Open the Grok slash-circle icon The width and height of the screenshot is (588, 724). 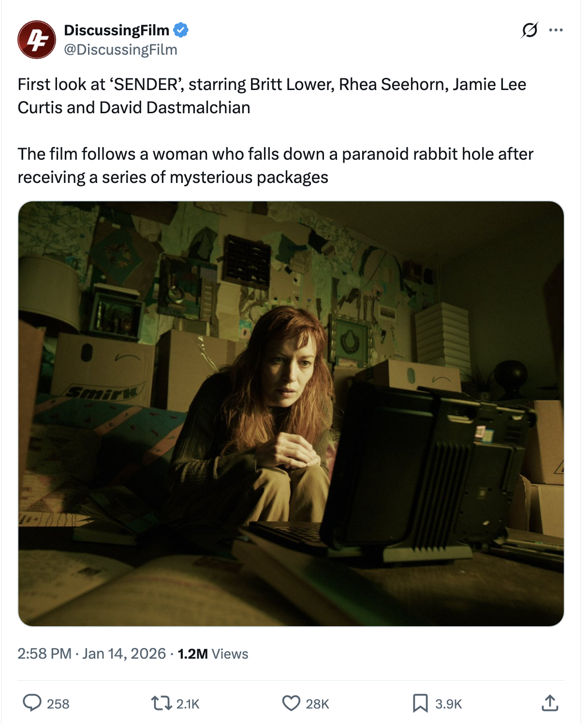point(529,30)
